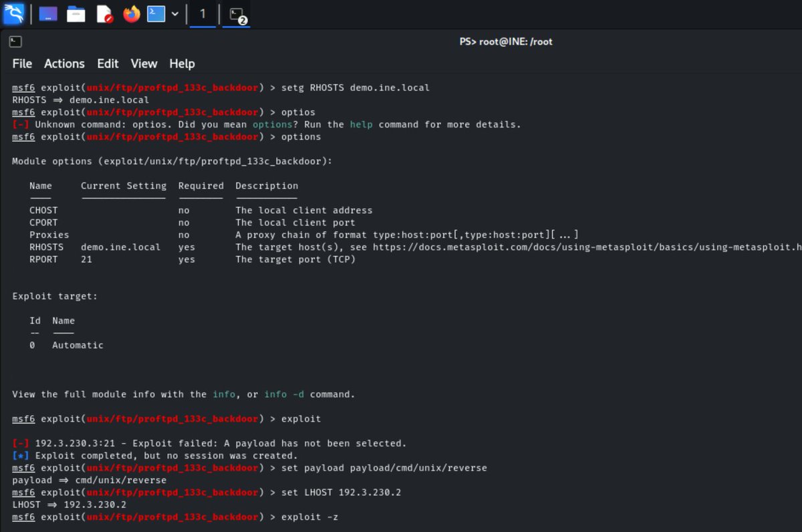This screenshot has height=532, width=802.
Task: Open the Kali dragon applications menu
Action: coord(13,13)
